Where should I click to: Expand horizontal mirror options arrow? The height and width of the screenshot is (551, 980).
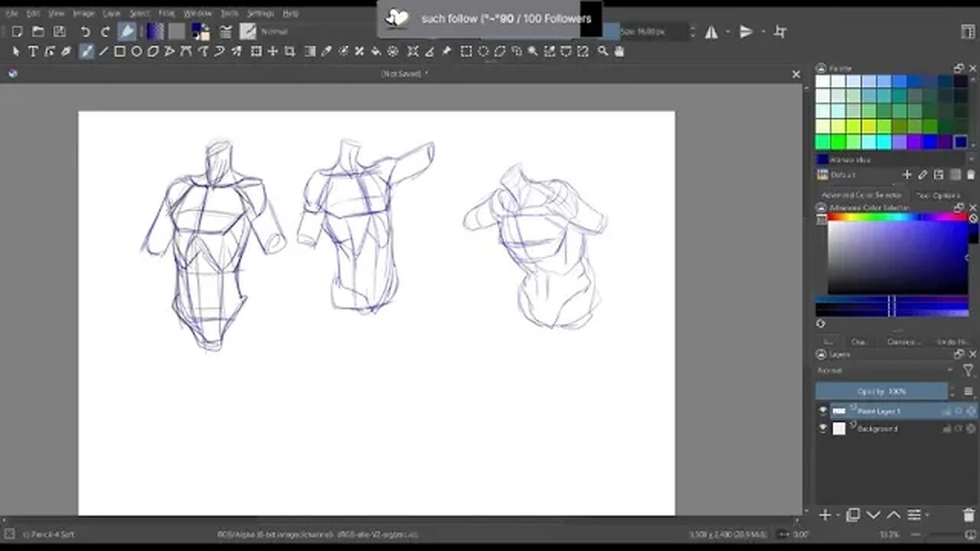pyautogui.click(x=727, y=31)
